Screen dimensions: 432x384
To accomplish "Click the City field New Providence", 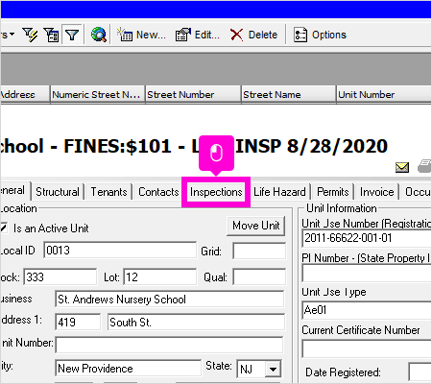I will (128, 368).
